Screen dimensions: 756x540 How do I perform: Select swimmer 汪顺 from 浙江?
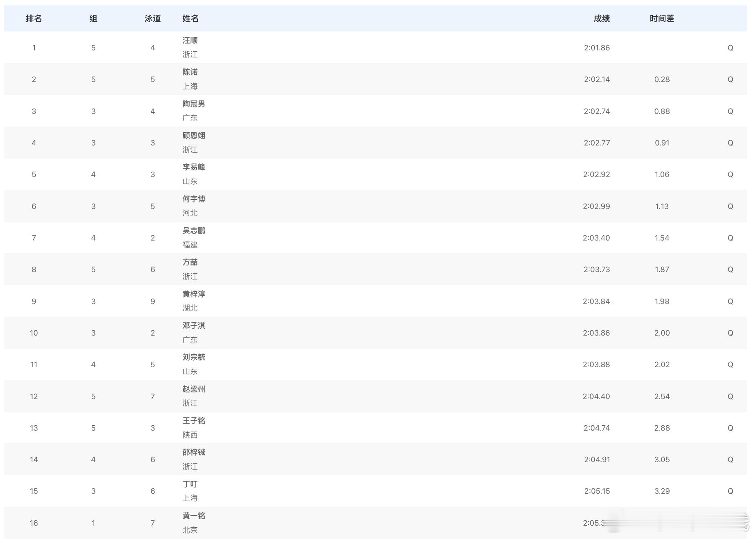point(190,41)
